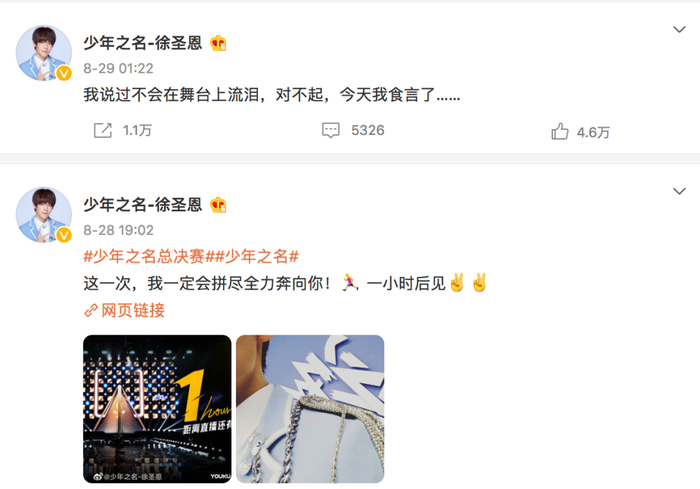Click the profile avatar on the 8-29 post
The image size is (700, 489).
(44, 53)
